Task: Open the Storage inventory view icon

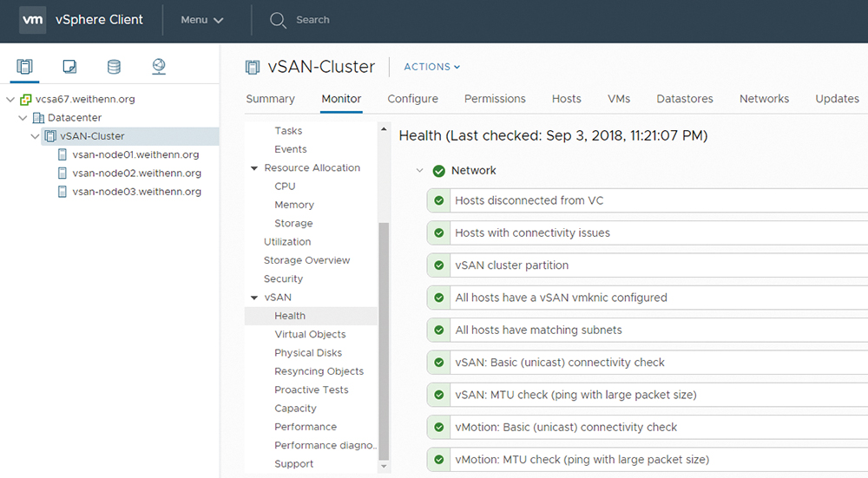Action: [114, 67]
